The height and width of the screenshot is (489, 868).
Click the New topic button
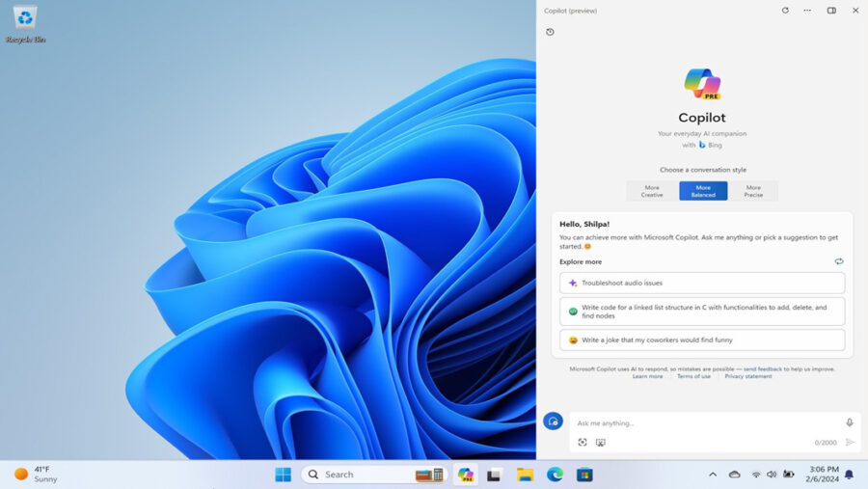[x=553, y=421]
